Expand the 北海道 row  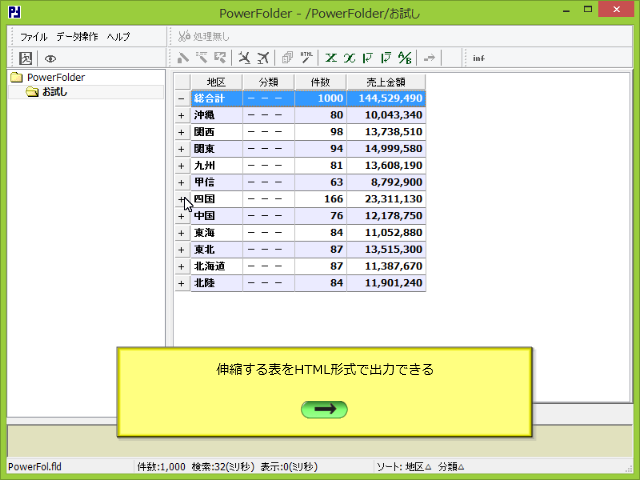pyautogui.click(x=181, y=267)
